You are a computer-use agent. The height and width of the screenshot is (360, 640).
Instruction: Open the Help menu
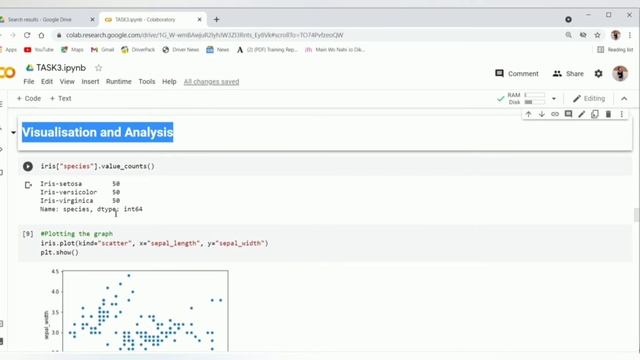pyautogui.click(x=169, y=82)
